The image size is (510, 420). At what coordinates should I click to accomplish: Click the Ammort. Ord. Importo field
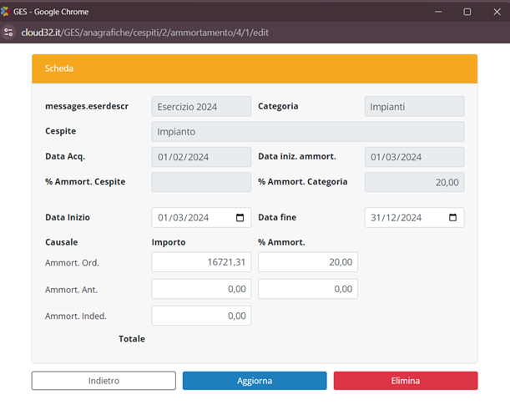tap(201, 262)
